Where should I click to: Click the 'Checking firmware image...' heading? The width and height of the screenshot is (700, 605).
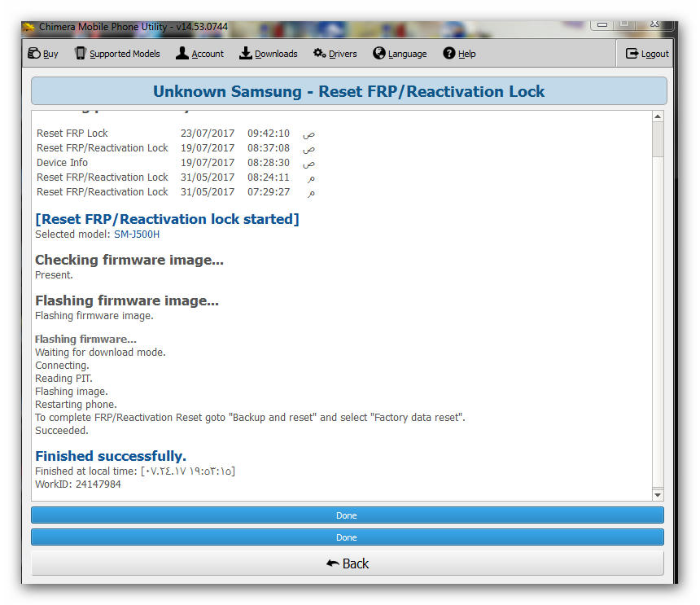pyautogui.click(x=129, y=260)
